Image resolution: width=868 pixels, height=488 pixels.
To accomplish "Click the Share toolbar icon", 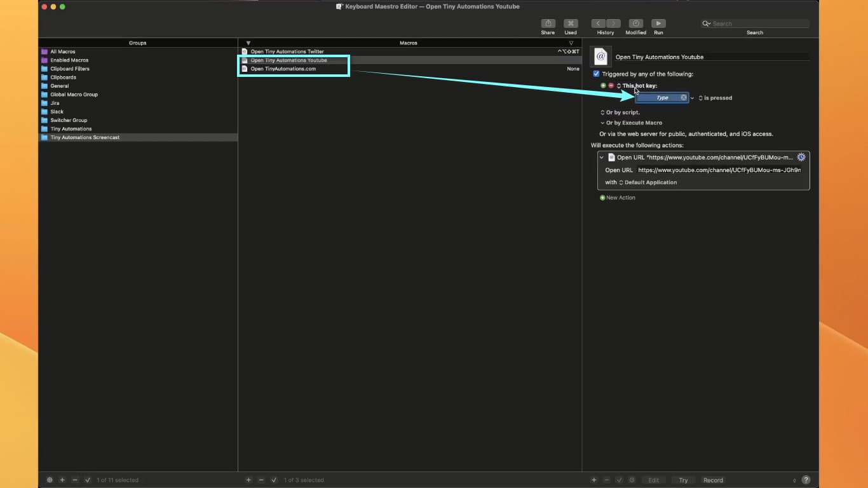I will pyautogui.click(x=548, y=24).
